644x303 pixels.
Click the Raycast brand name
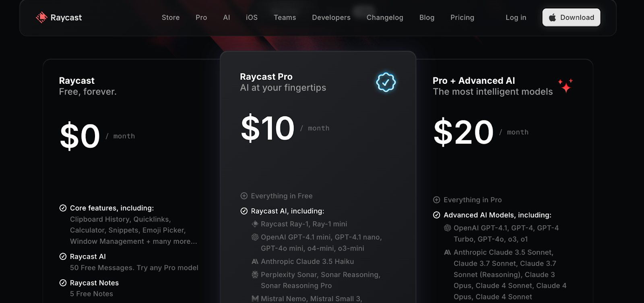[66, 18]
